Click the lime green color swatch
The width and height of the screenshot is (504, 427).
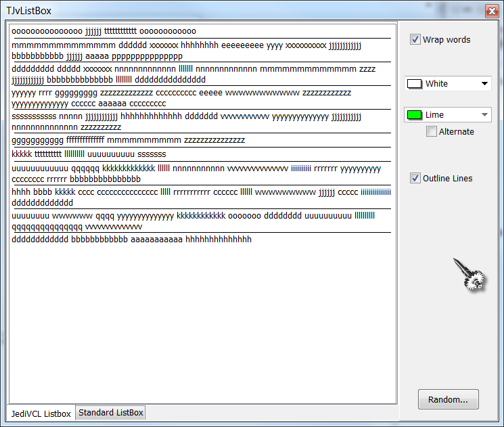tap(415, 115)
